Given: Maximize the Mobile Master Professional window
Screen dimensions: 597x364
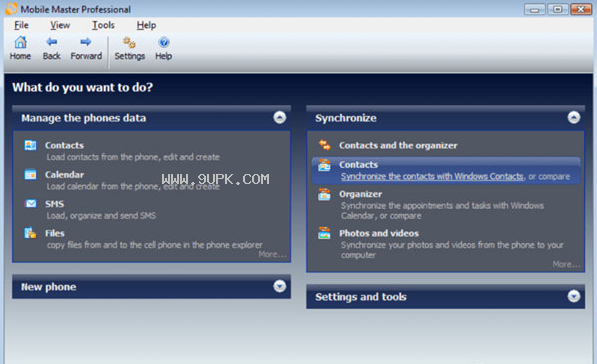Looking at the screenshot, I should (x=558, y=9).
